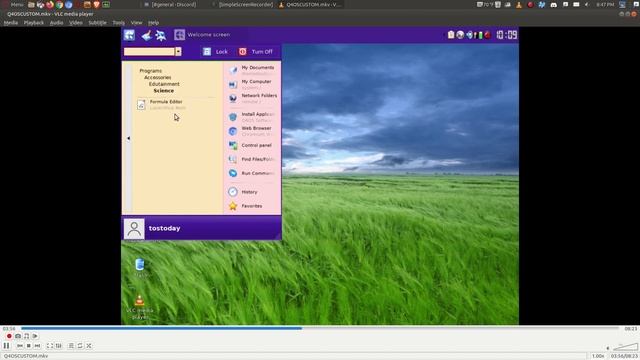Toggle random shuffle playback
This screenshot has height=360, width=640.
[x=89, y=346]
